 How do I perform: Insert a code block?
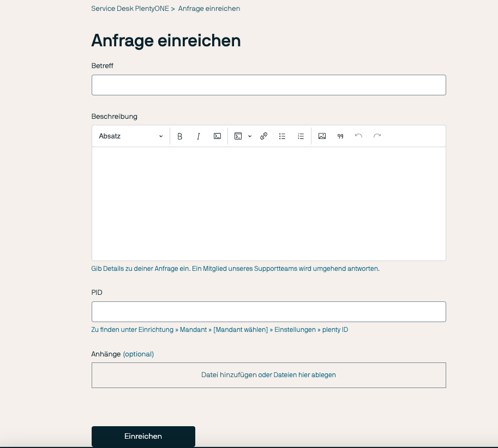(237, 136)
